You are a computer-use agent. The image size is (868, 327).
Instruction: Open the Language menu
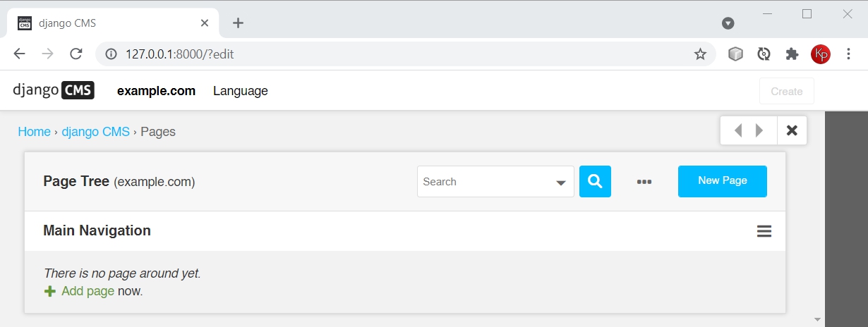[241, 91]
